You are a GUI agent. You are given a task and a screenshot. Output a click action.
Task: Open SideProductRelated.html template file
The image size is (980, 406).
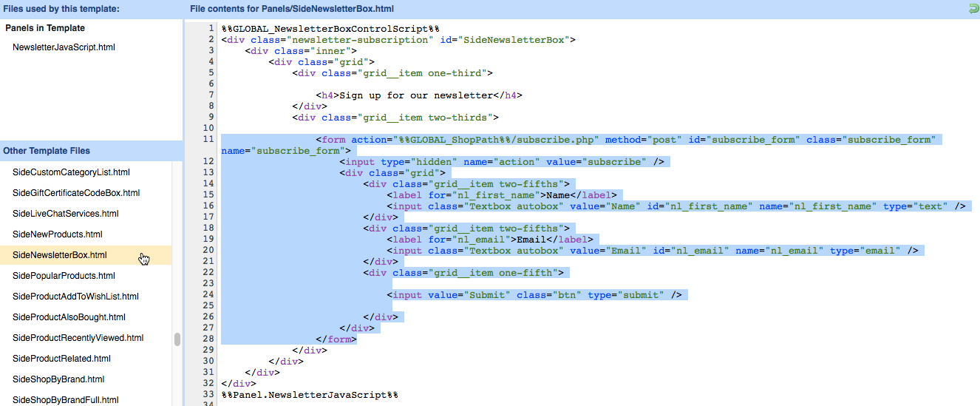61,359
